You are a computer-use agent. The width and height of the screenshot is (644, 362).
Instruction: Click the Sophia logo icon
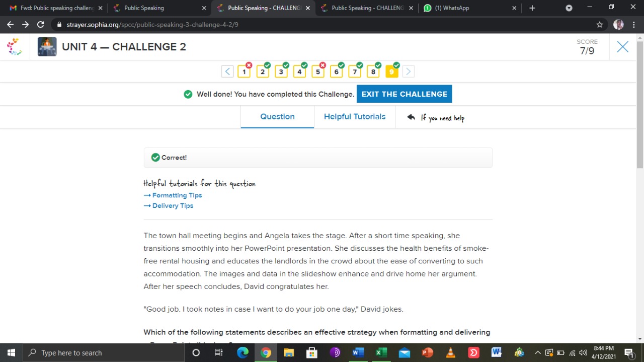pos(15,47)
